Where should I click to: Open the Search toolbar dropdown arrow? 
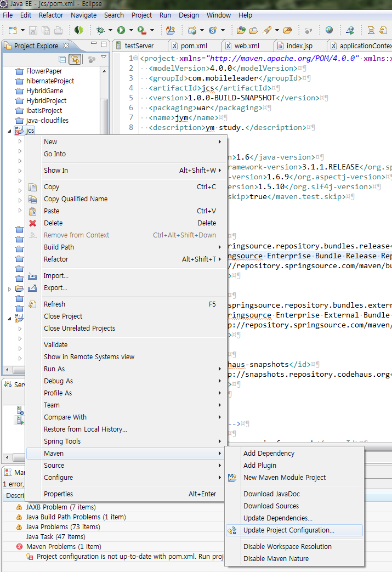(x=277, y=30)
